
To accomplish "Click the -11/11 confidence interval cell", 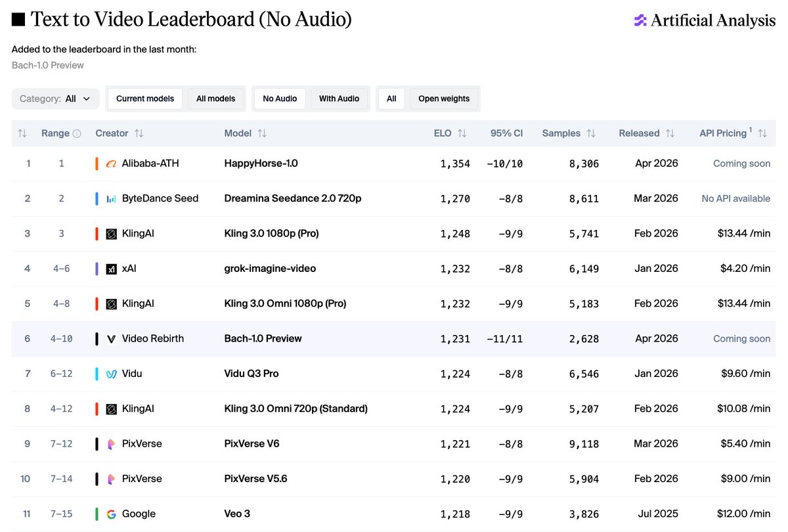I will coord(505,339).
